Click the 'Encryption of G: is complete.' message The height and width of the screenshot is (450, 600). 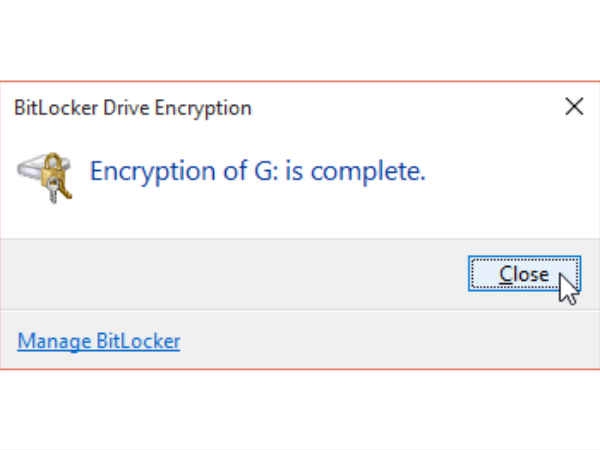(x=258, y=171)
